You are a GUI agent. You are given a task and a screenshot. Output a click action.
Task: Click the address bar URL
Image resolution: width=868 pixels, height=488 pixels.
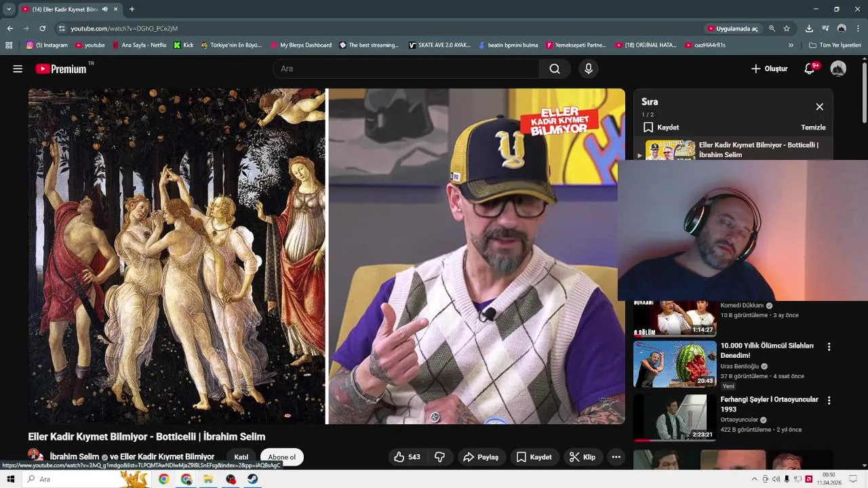124,28
